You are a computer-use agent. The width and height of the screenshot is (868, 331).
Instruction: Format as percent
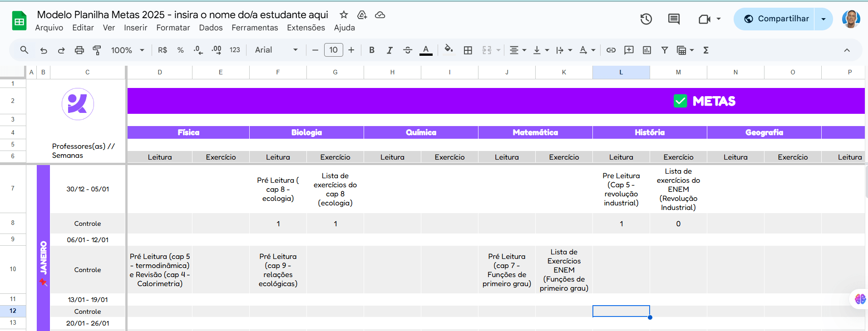tap(180, 50)
